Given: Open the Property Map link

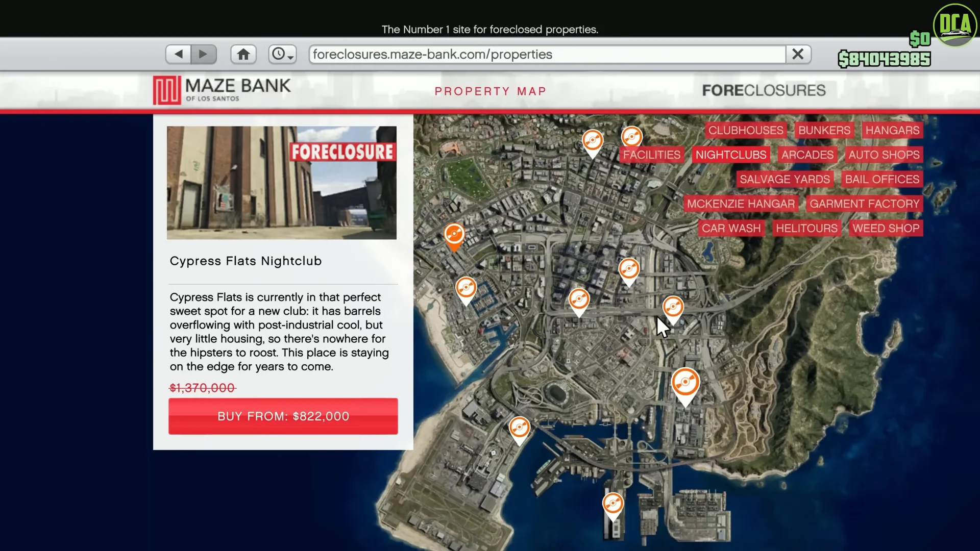Looking at the screenshot, I should coord(491,91).
